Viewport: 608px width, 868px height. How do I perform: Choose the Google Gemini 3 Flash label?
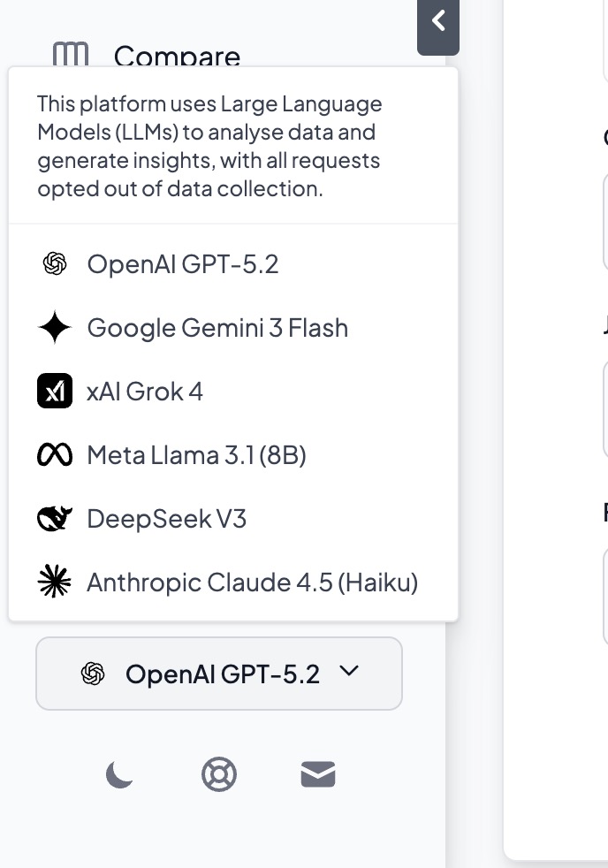tap(217, 328)
